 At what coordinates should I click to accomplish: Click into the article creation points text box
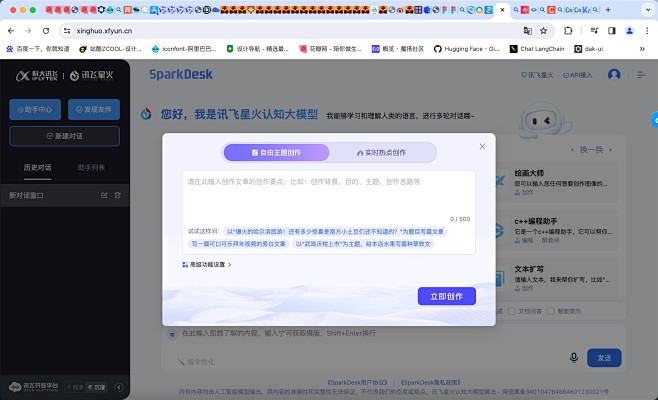329,196
